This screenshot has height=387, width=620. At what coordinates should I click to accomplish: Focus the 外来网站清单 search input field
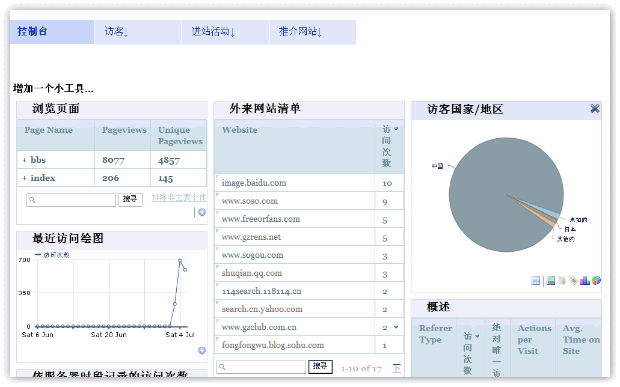coord(261,367)
